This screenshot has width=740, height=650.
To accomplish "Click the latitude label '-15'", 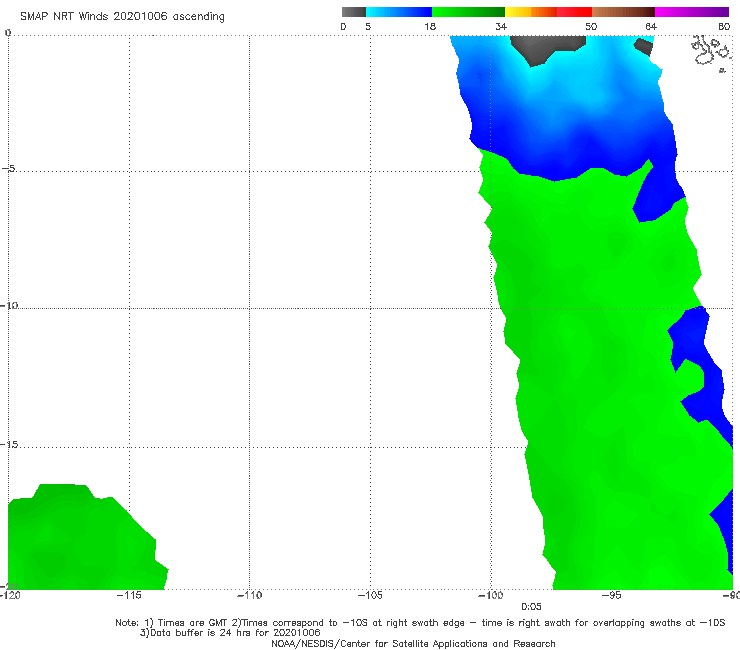I will (9, 445).
